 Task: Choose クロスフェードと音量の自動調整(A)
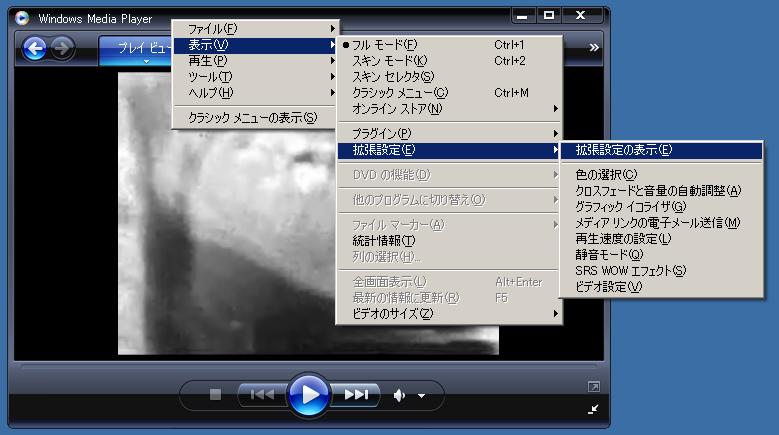tap(662, 191)
